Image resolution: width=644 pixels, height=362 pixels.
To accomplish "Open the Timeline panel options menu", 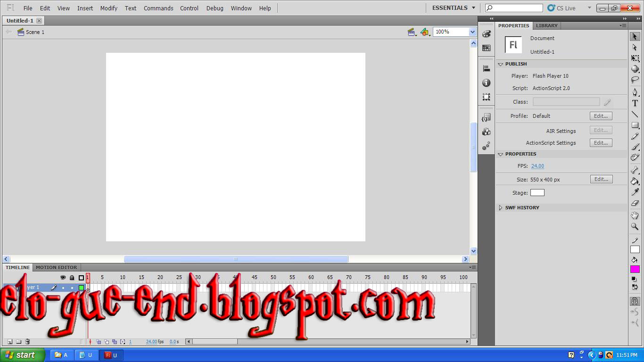I will click(473, 267).
